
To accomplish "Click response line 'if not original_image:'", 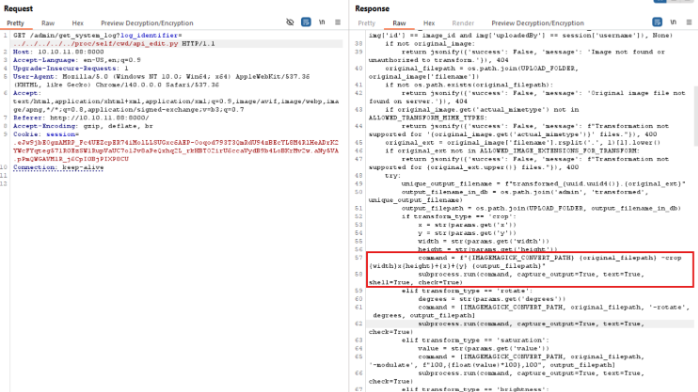I will coord(430,44).
